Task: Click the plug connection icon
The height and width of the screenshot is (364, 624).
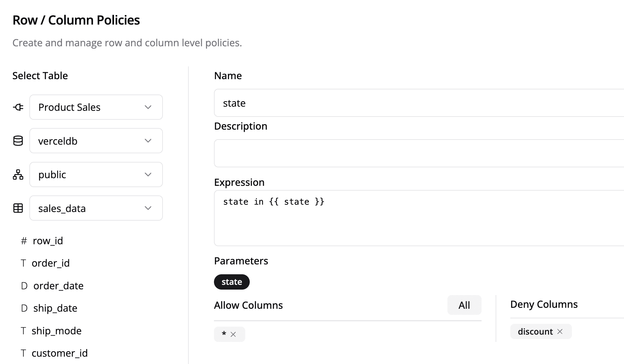Action: [x=18, y=107]
